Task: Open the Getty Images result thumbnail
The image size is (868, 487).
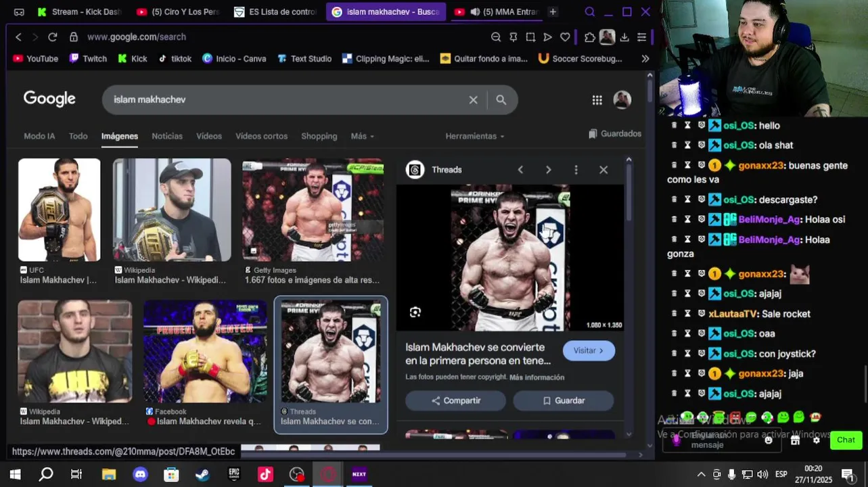Action: point(313,210)
